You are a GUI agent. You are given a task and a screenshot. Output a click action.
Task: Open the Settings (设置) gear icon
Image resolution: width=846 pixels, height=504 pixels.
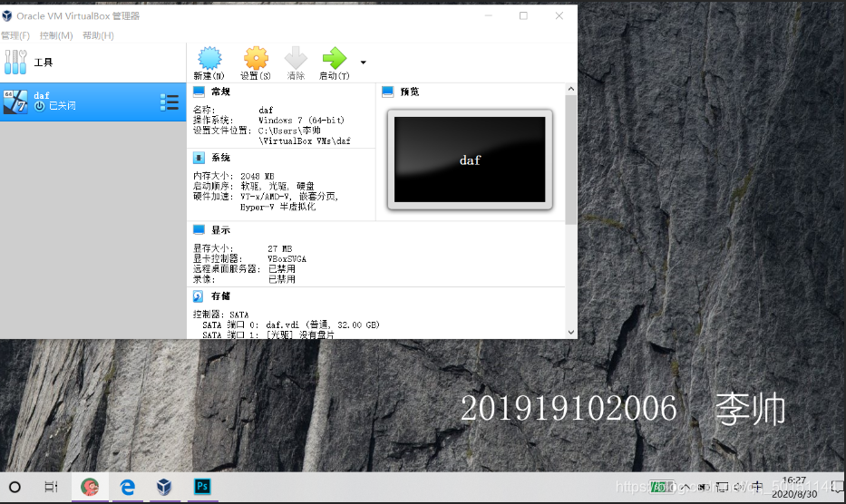tap(256, 58)
